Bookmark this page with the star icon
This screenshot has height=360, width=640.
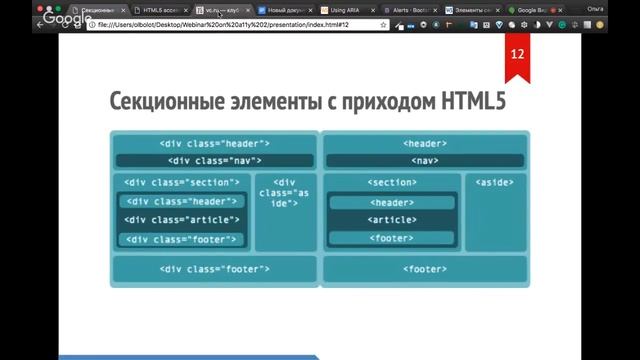pos(383,25)
